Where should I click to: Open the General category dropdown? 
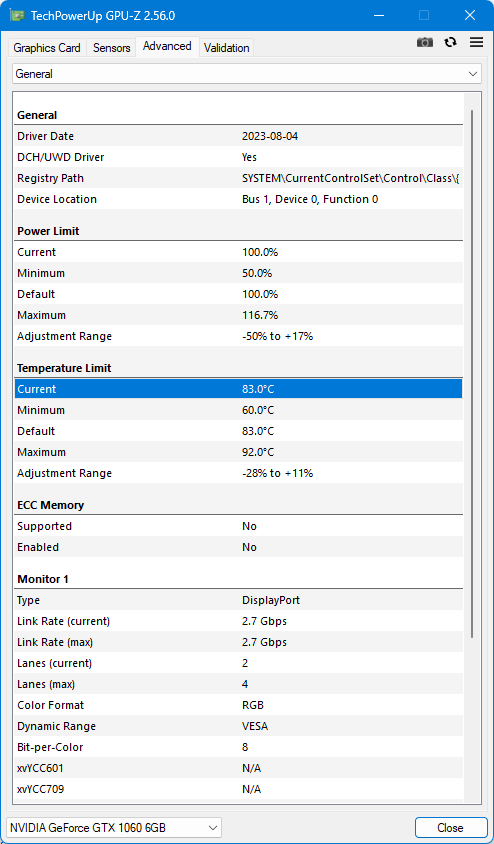click(x=247, y=74)
